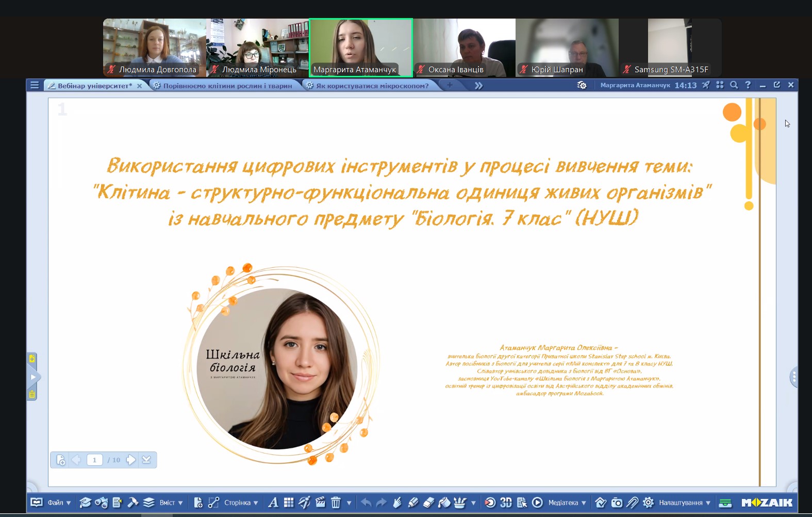Open the camera screenshot tool
The height and width of the screenshot is (517, 812).
click(x=617, y=503)
